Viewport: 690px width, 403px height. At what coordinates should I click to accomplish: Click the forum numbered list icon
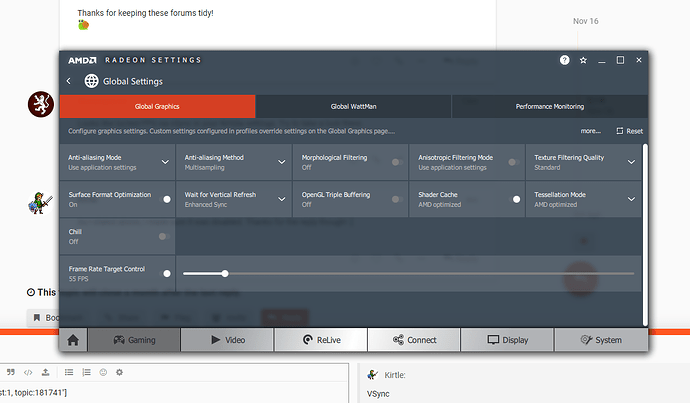(x=87, y=372)
